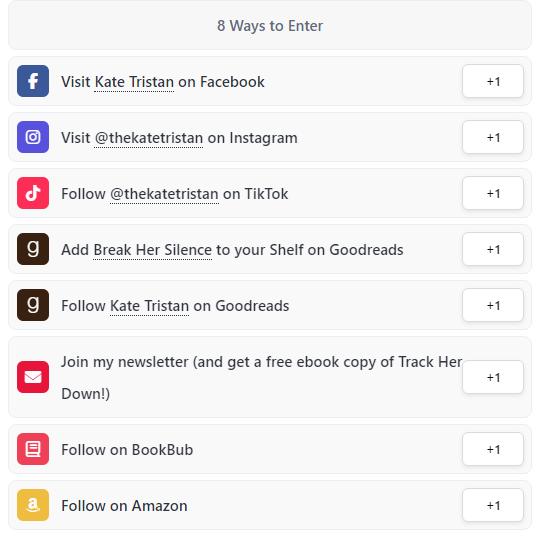Claim +1 for joining the newsletter
This screenshot has height=536, width=540.
(493, 377)
